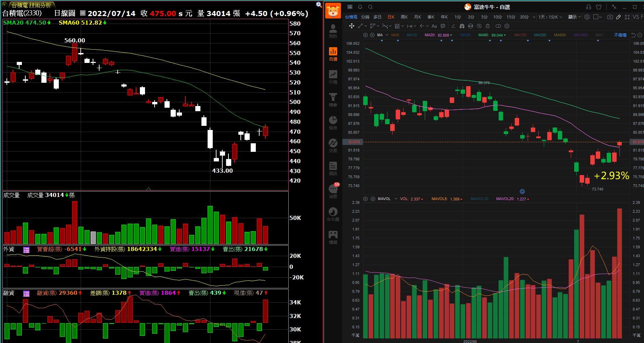Viewport: 644px width, 343px height.
Task: Delete drawings with trash icon
Action: coord(488,26)
